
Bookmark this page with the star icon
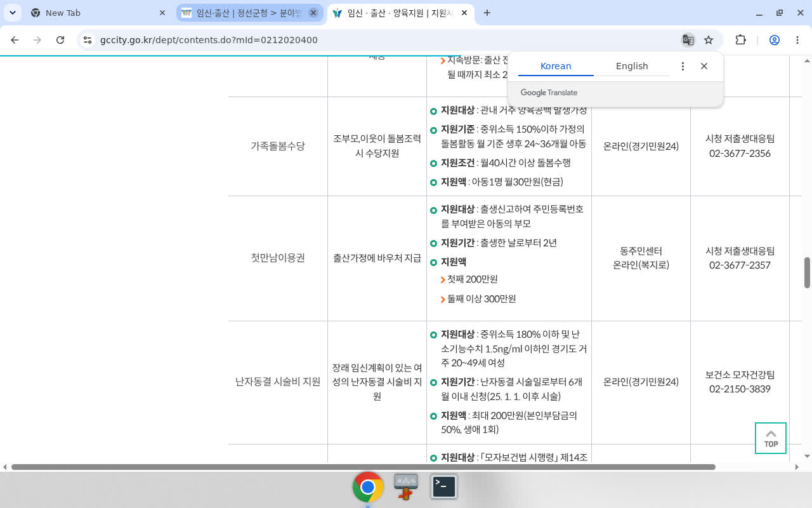tap(709, 40)
